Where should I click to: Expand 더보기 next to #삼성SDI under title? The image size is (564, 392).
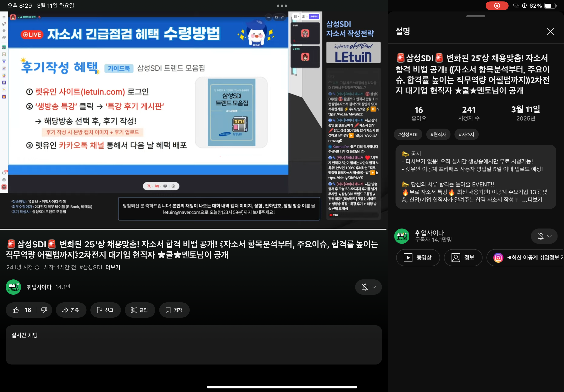tap(113, 267)
